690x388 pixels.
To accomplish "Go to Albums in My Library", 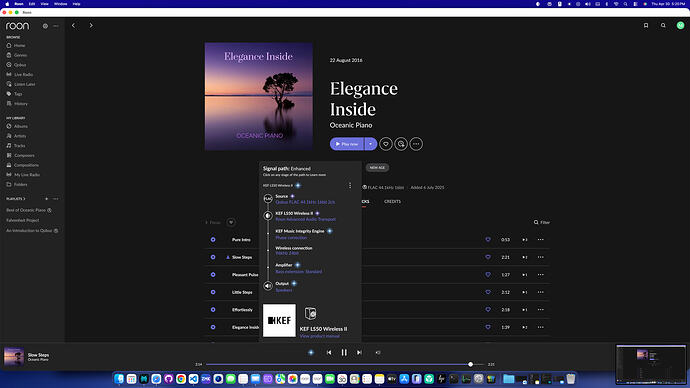I will pyautogui.click(x=17, y=126).
